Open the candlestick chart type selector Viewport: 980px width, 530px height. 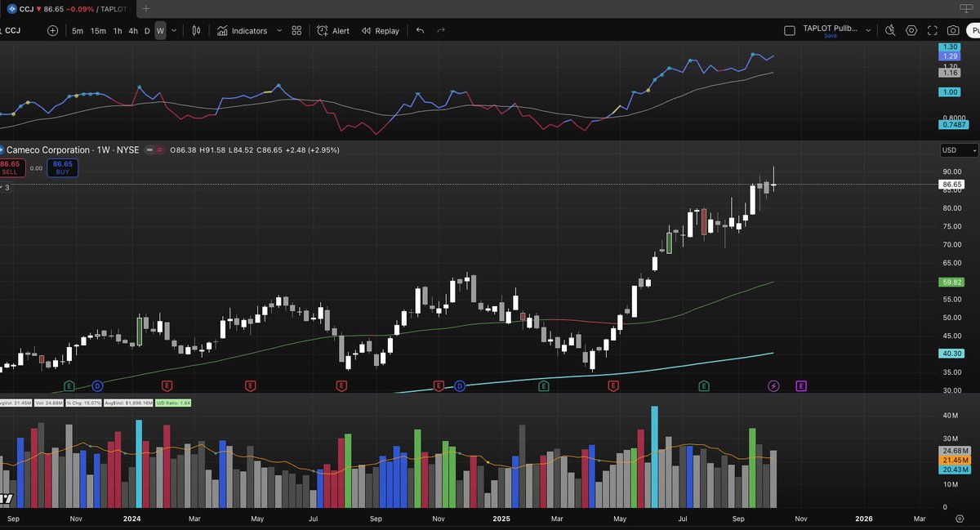coord(196,31)
